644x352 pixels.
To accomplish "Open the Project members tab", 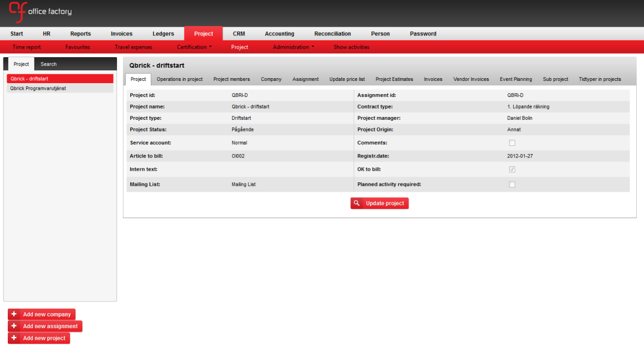I will (232, 79).
